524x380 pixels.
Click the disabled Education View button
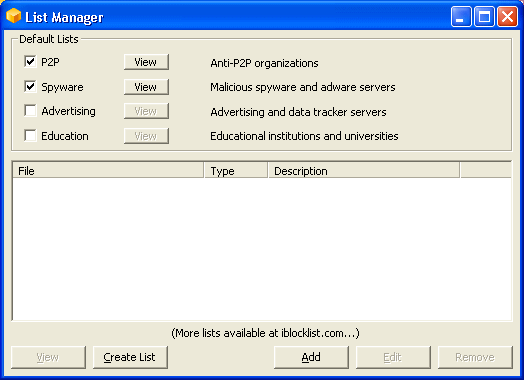[146, 136]
